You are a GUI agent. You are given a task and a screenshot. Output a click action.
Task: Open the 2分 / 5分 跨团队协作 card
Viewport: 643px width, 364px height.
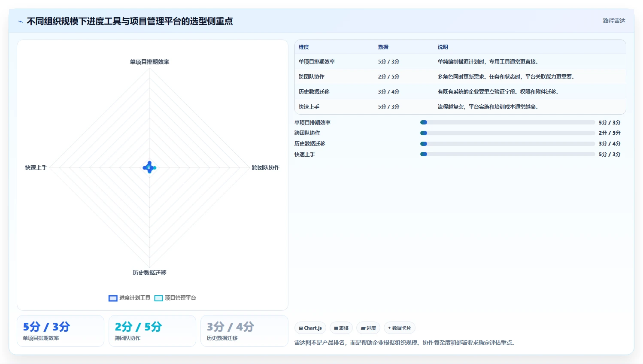pyautogui.click(x=152, y=331)
